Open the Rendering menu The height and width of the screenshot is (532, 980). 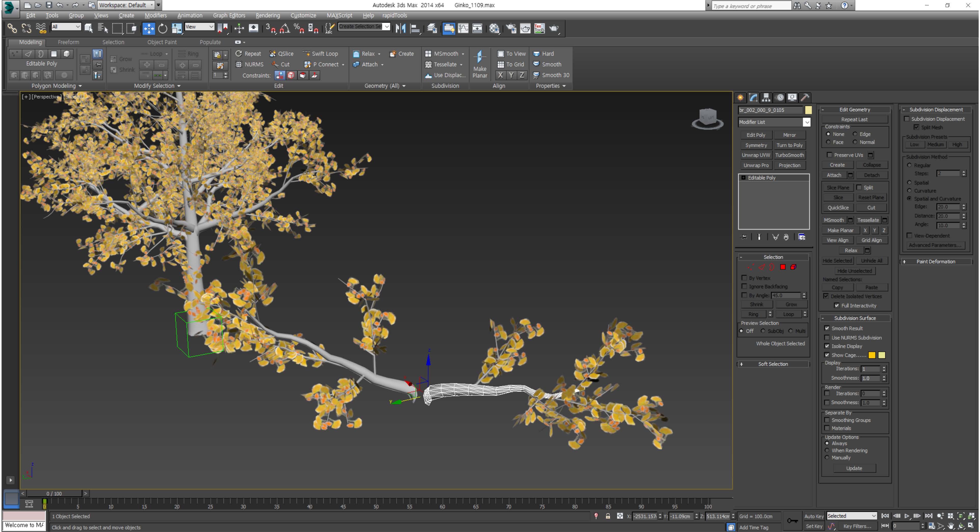(x=267, y=15)
